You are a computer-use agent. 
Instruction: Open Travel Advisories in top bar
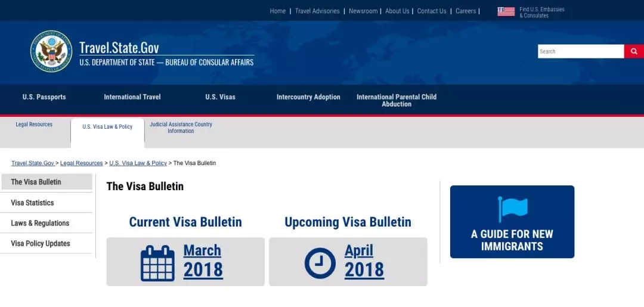click(x=317, y=11)
